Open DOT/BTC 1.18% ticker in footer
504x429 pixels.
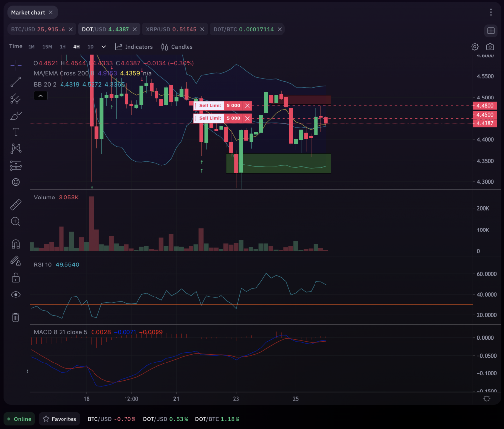click(x=217, y=419)
